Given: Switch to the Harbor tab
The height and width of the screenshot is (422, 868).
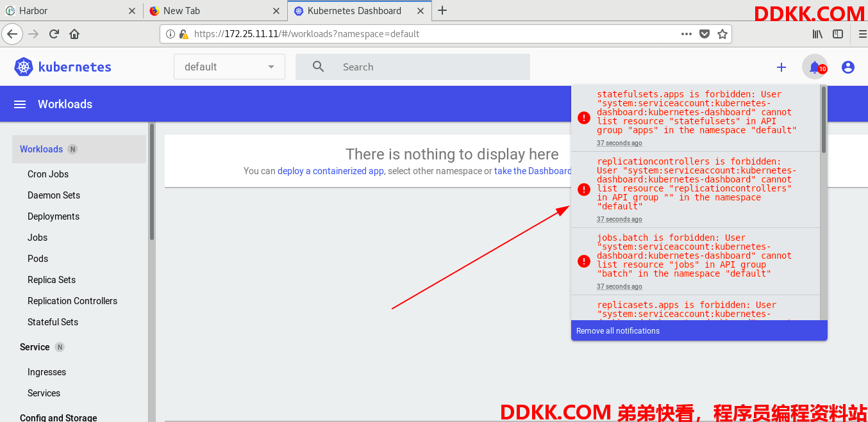Looking at the screenshot, I should [x=72, y=11].
